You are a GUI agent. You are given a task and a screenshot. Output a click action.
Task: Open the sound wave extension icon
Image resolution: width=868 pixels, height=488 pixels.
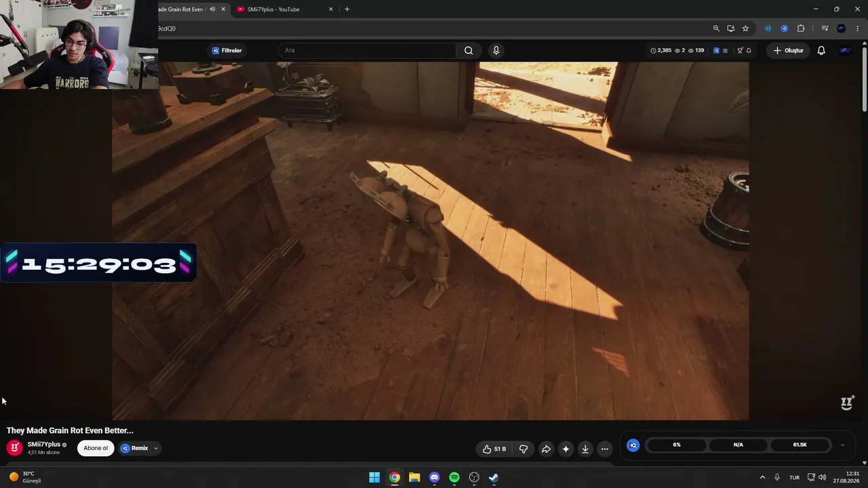pos(768,28)
